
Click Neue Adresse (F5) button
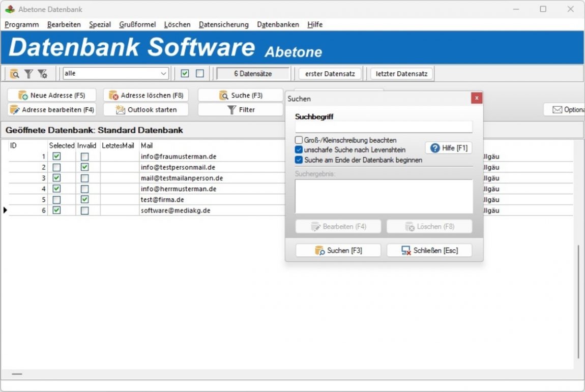coord(52,95)
